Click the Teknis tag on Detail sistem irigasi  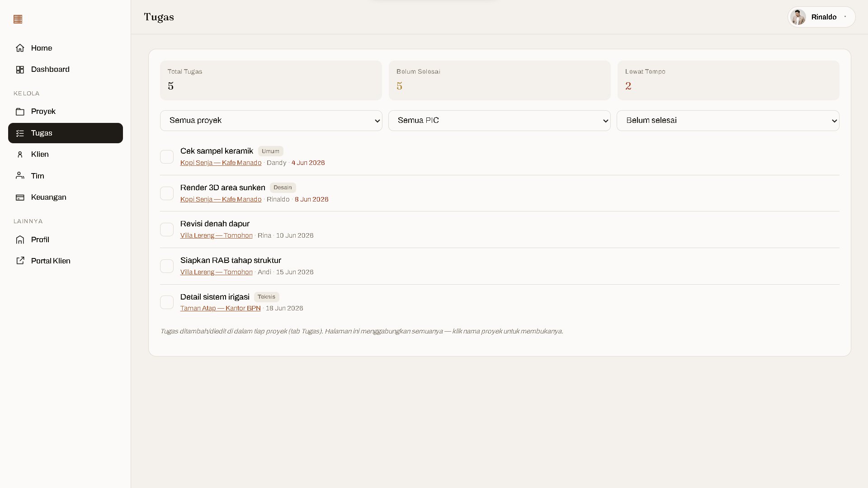tap(266, 297)
